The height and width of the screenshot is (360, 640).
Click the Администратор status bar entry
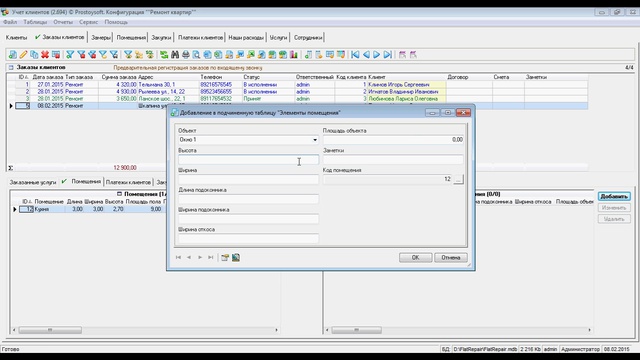click(x=580, y=349)
